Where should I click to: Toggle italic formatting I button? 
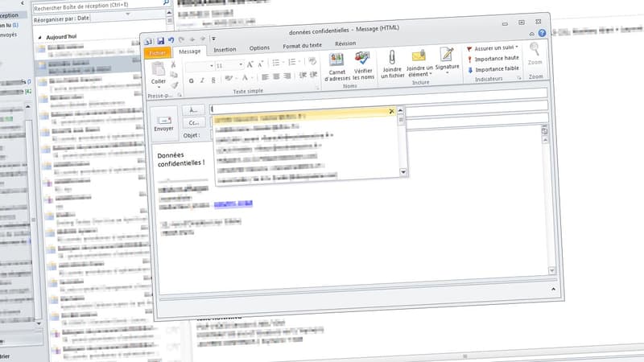point(202,80)
